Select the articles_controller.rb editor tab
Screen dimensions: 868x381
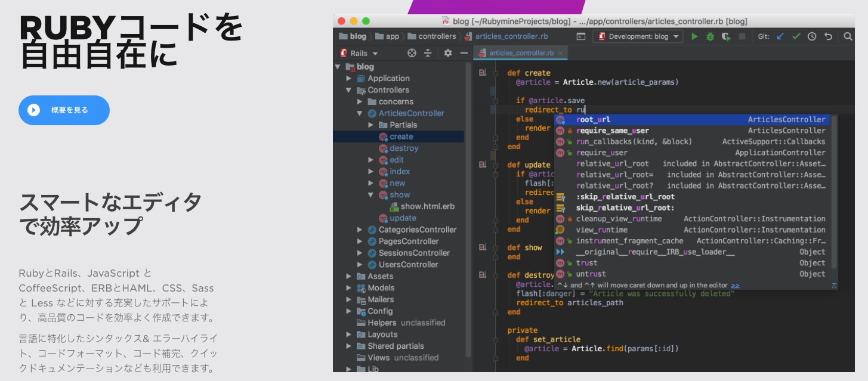(521, 53)
